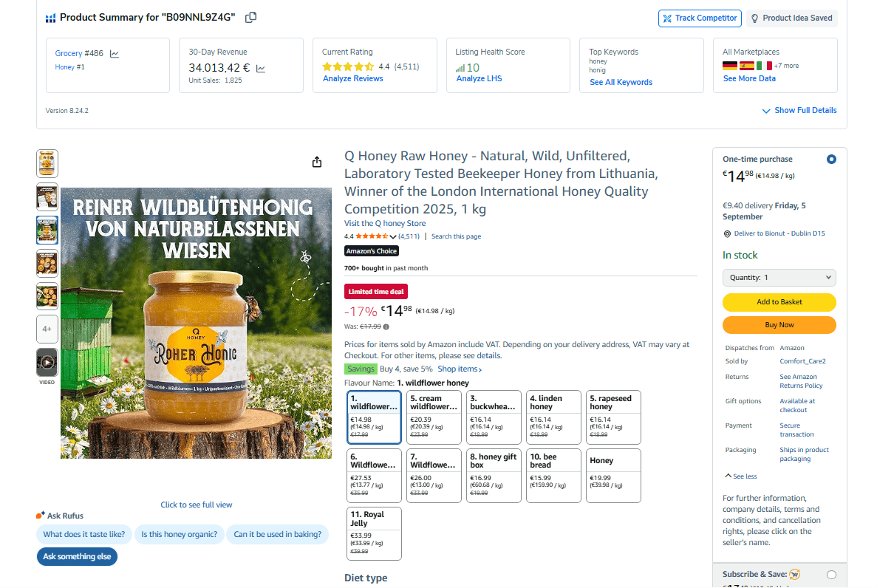877x588 pixels.
Task: Click the Subscribe & Save basket icon
Action: click(795, 574)
